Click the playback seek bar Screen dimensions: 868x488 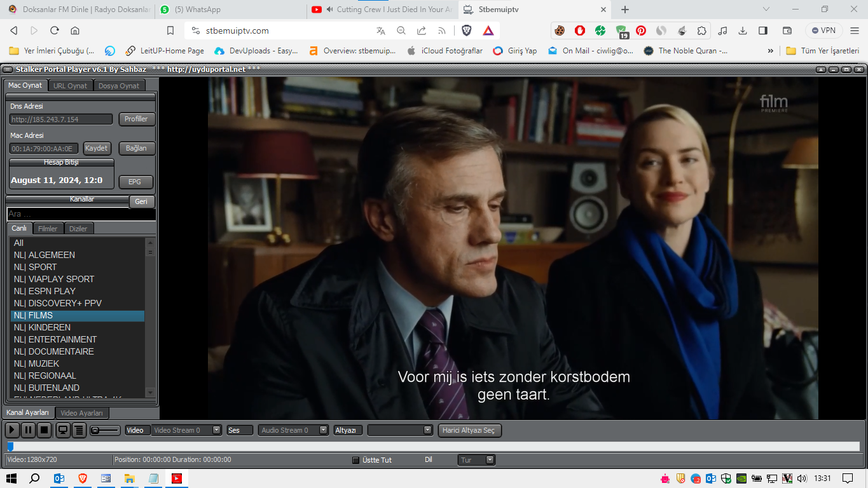[x=433, y=446]
